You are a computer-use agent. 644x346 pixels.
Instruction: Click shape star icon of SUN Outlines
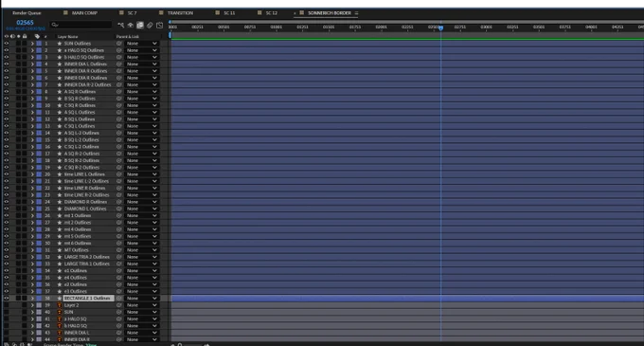click(60, 44)
